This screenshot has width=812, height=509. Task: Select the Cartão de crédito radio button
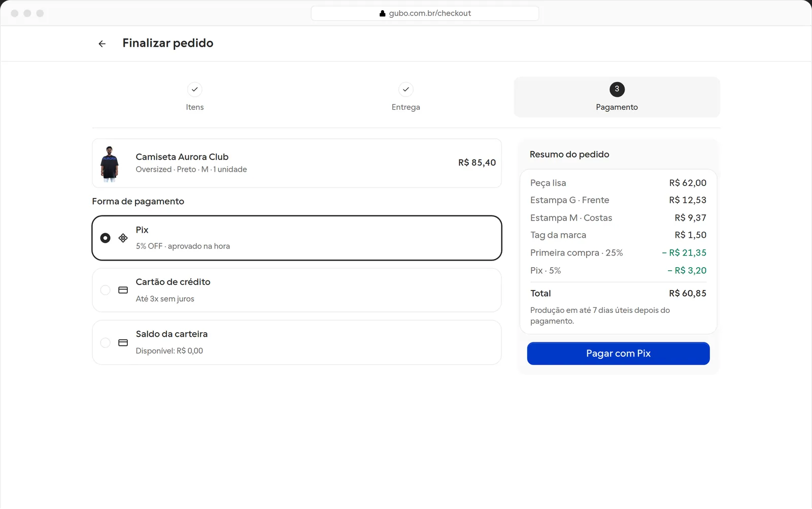pos(105,290)
